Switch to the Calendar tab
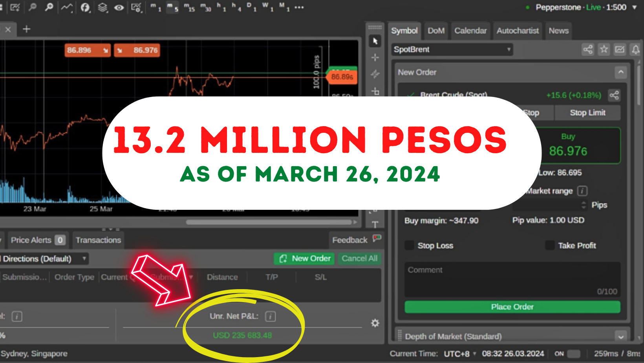644x363 pixels. [x=470, y=31]
